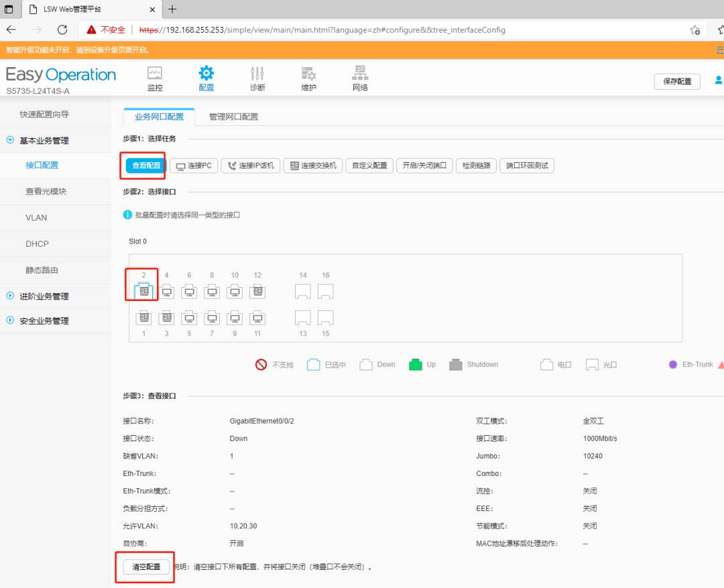Click the 不安全 security warning indicator
This screenshot has width=724, height=588.
[x=106, y=30]
